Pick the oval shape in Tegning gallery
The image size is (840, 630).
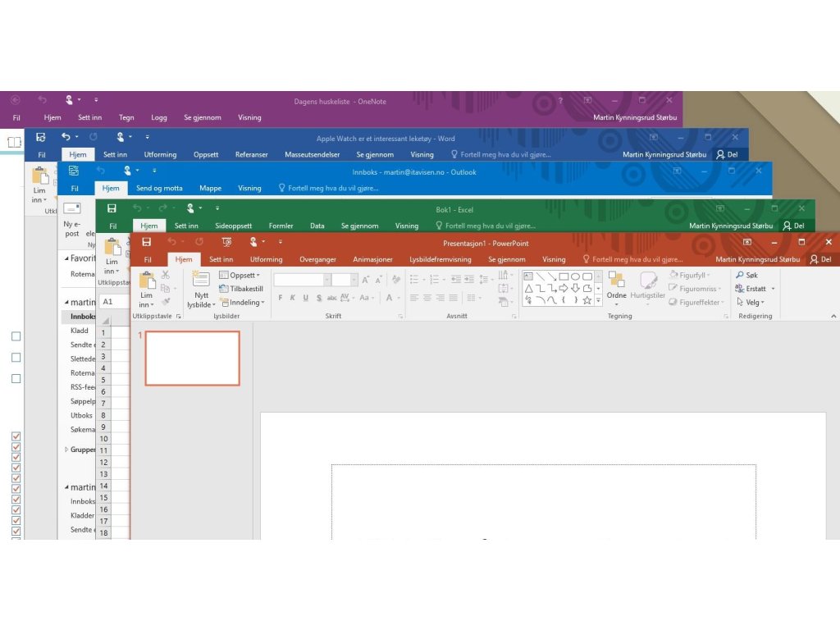[575, 276]
